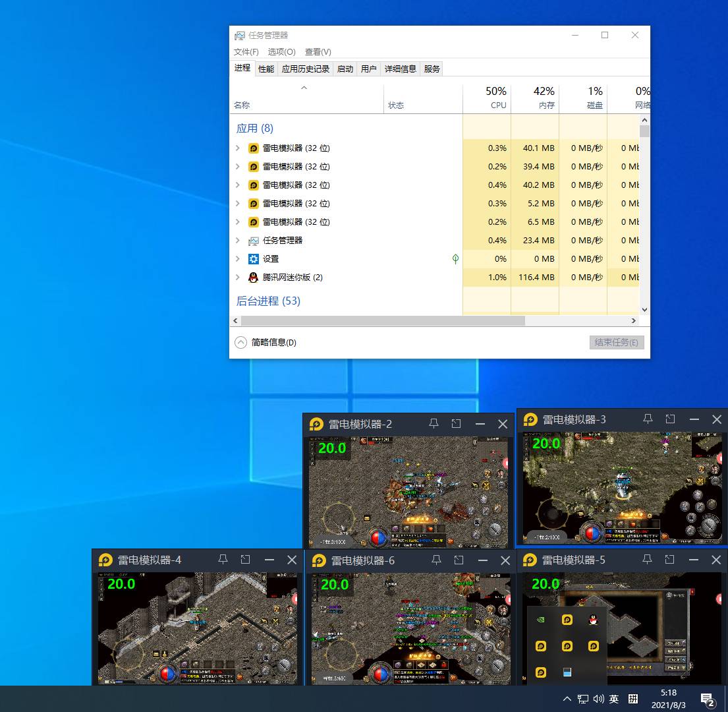Open the 选项(O) menu
Viewport: 728px width, 712px height.
pyautogui.click(x=281, y=51)
